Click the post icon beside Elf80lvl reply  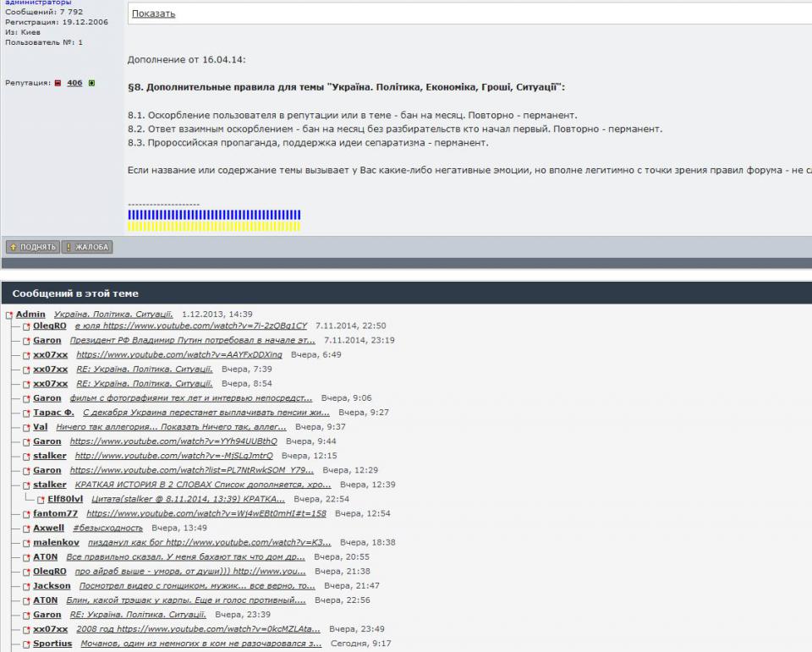[x=41, y=499]
